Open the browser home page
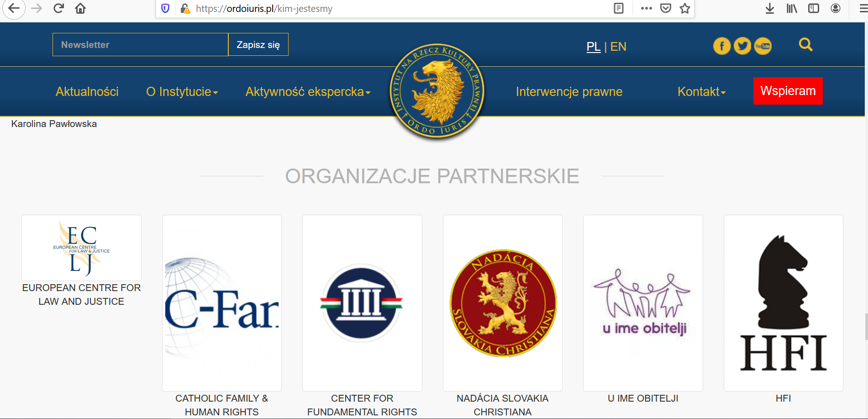 click(x=80, y=9)
